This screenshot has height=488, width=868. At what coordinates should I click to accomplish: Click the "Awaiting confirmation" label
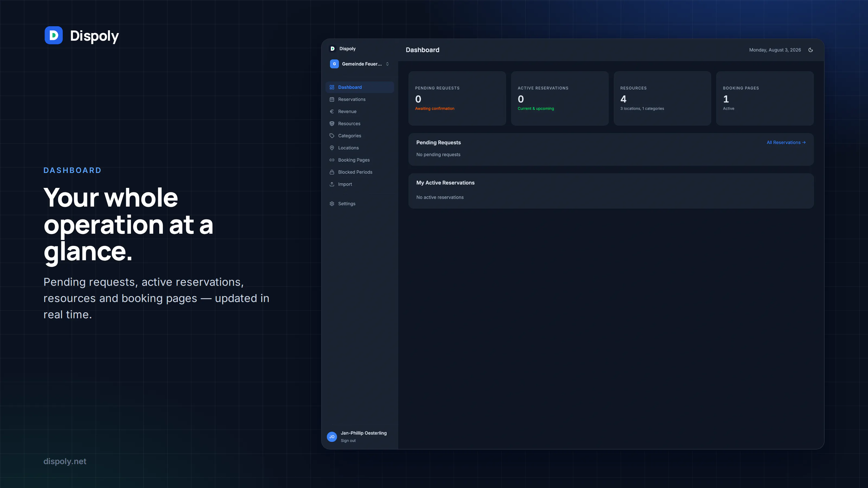[435, 108]
